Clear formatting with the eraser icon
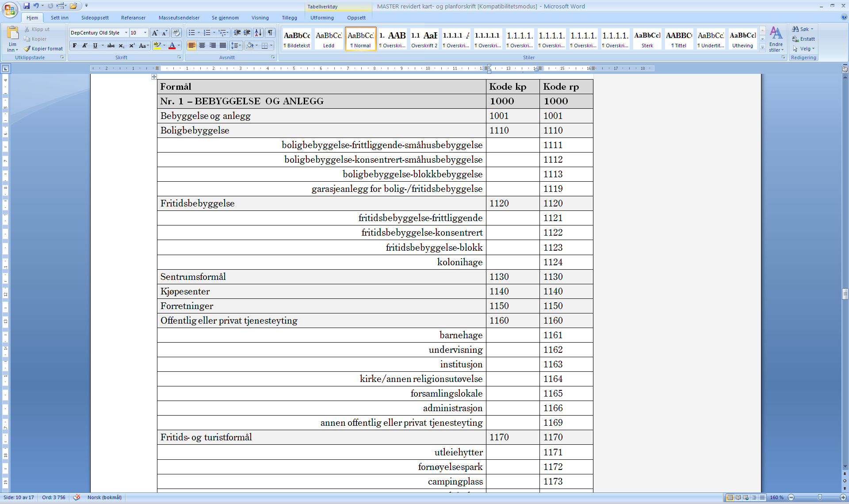This screenshot has width=849, height=504. [176, 33]
